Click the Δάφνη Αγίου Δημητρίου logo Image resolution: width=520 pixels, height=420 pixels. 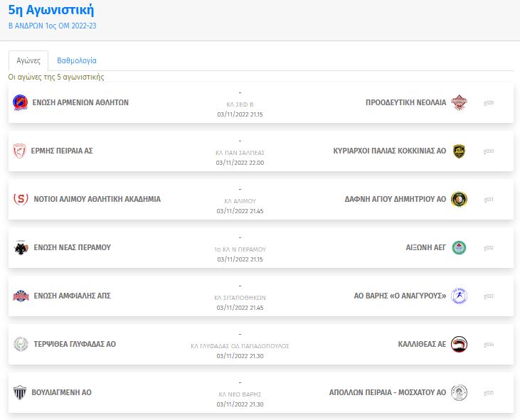pos(460,199)
